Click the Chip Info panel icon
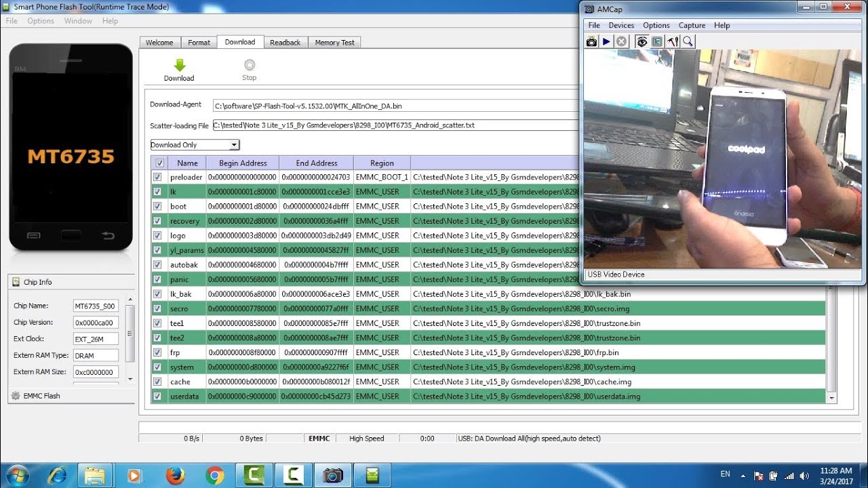The image size is (868, 488). (17, 282)
